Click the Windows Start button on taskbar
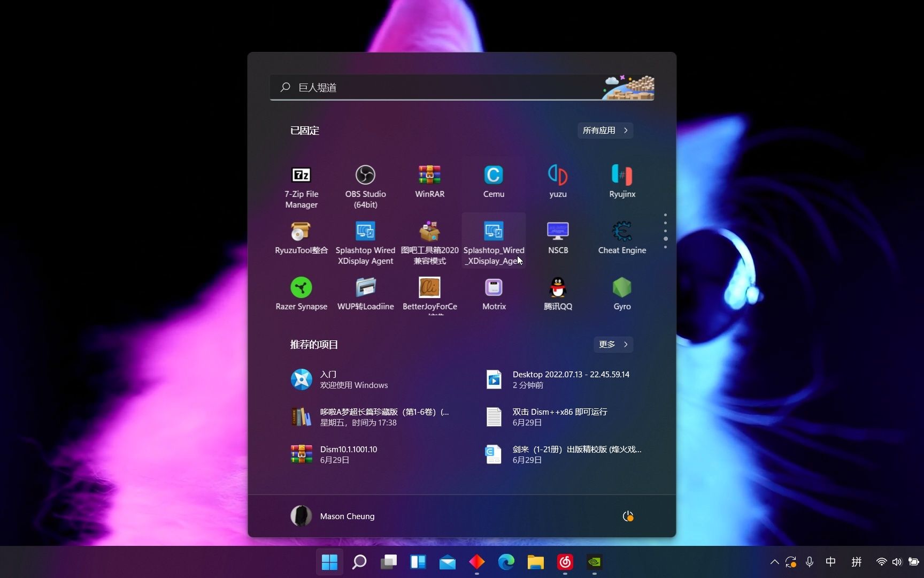The image size is (924, 578). (x=329, y=562)
